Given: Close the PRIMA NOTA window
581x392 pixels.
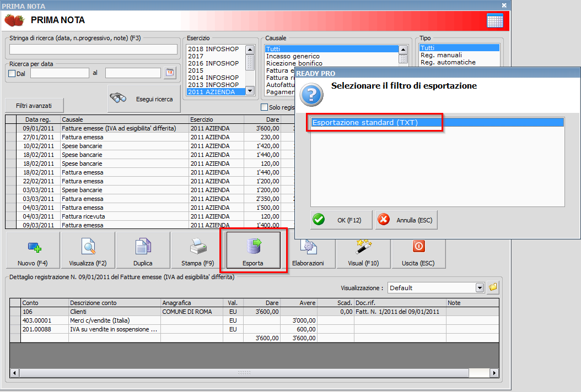Looking at the screenshot, I should pos(504,5).
